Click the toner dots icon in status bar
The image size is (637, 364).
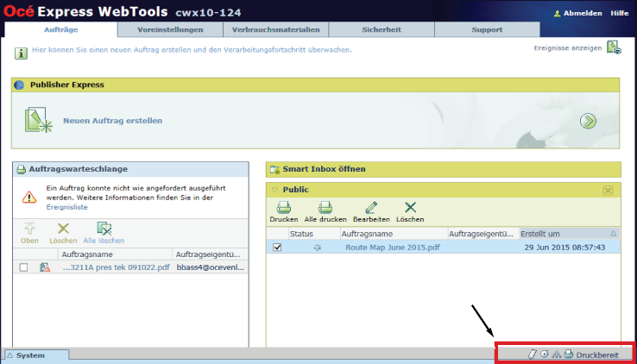[557, 355]
